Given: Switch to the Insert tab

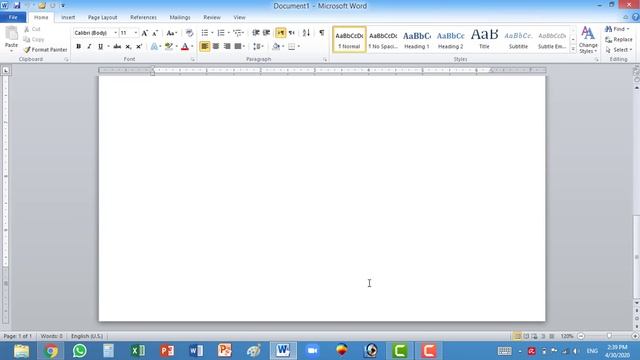Looking at the screenshot, I should [x=68, y=18].
